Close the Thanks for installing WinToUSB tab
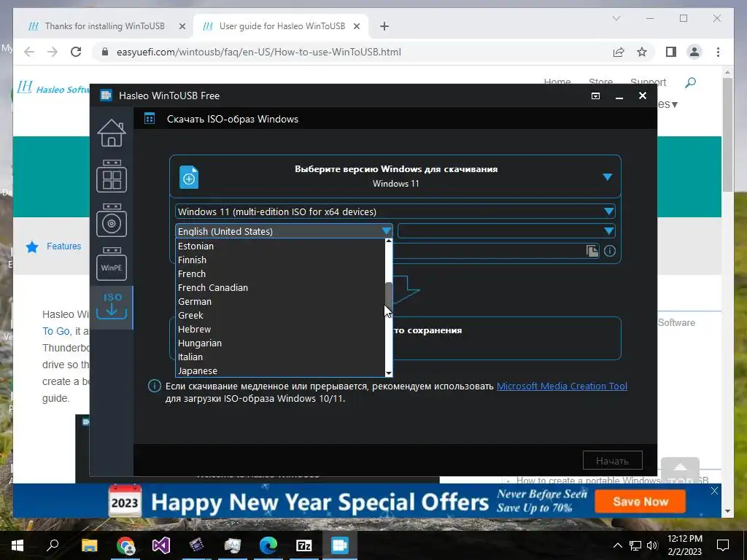747x560 pixels. click(x=182, y=26)
